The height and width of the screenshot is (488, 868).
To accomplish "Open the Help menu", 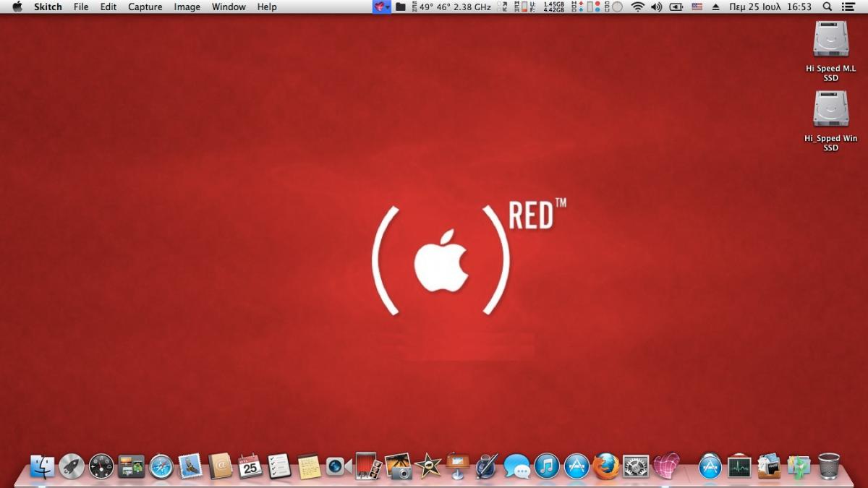I will pyautogui.click(x=267, y=7).
